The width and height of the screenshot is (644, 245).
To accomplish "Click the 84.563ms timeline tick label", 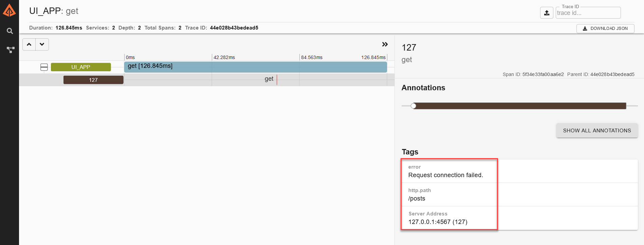I will pyautogui.click(x=312, y=57).
